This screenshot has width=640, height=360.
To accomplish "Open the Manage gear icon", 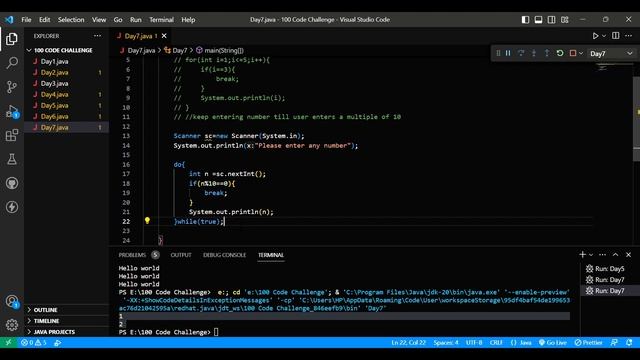I will 12,325.
